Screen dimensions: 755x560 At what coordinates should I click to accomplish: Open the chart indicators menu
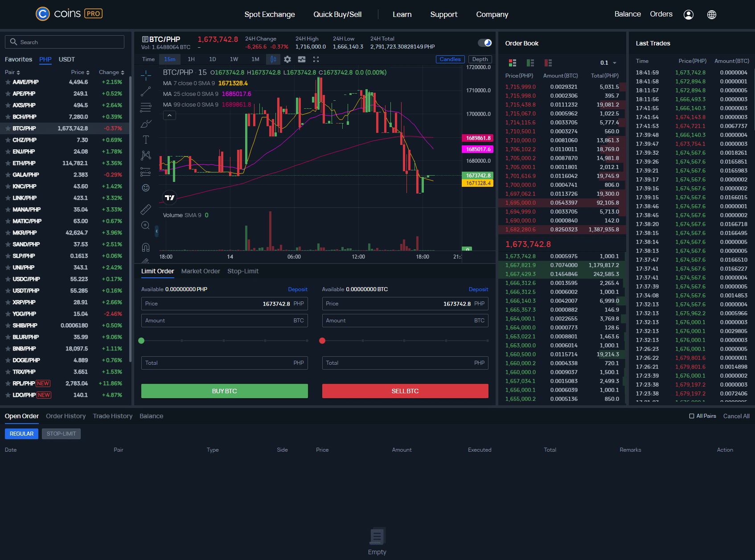302,59
